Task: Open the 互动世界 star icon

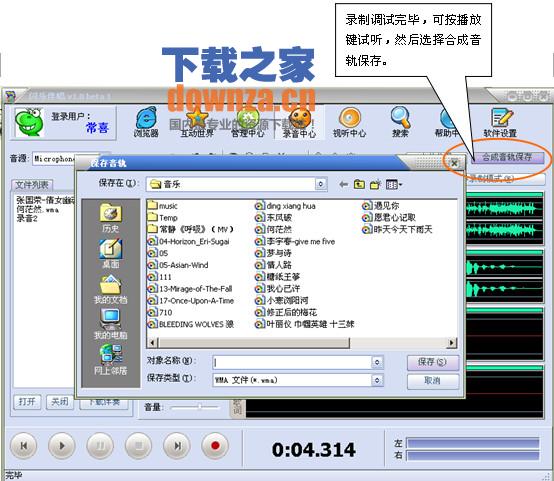Action: (197, 122)
